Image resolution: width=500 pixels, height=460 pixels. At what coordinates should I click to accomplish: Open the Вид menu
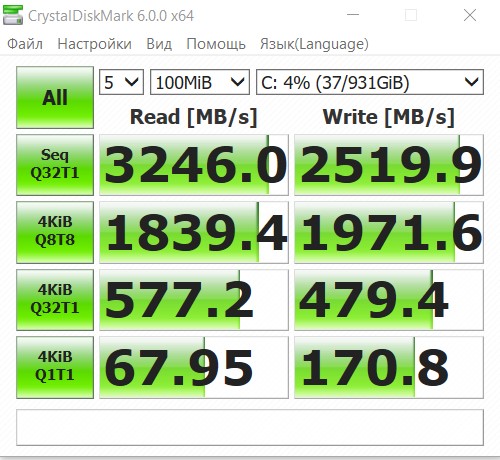pos(159,44)
